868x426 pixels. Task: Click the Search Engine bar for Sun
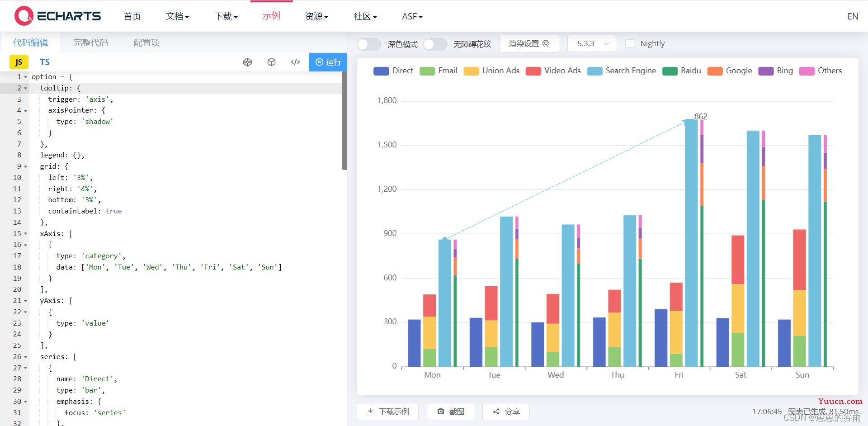pyautogui.click(x=815, y=251)
